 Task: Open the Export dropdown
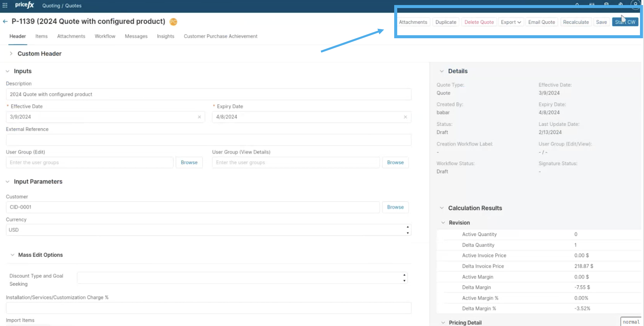[511, 22]
